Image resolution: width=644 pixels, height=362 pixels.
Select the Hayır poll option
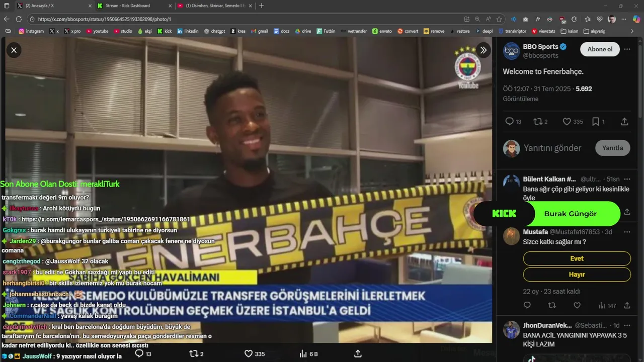coord(577,275)
